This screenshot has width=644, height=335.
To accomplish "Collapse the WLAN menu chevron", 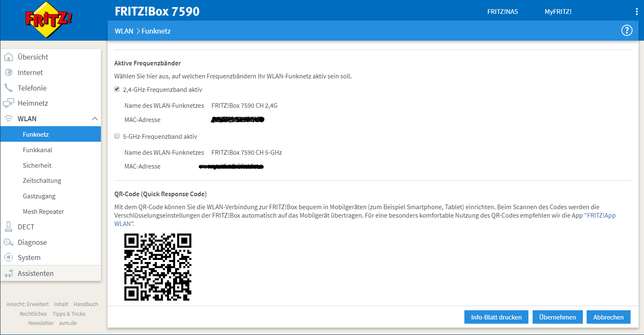I will pos(95,119).
